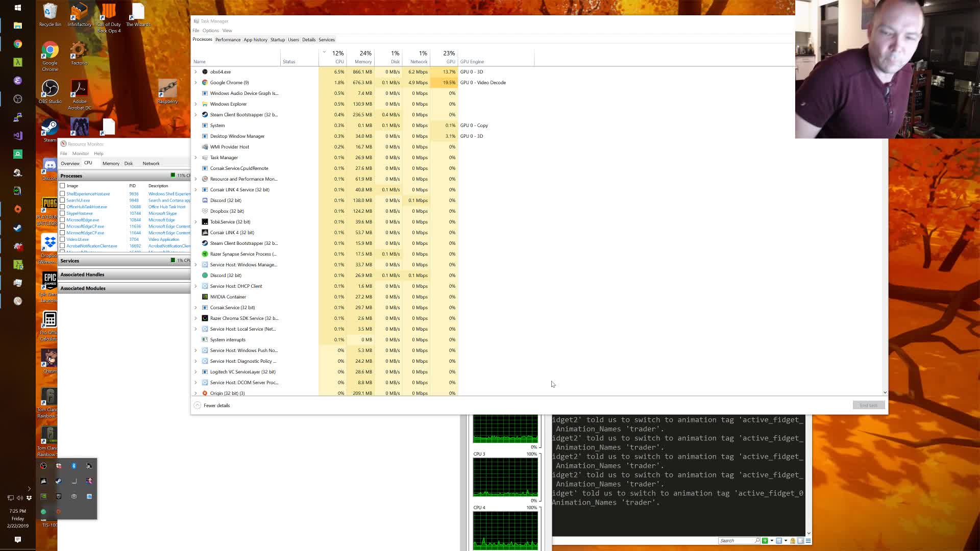Viewport: 980px width, 551px height.
Task: Click the CPU 3 usage graph
Action: pos(505,477)
